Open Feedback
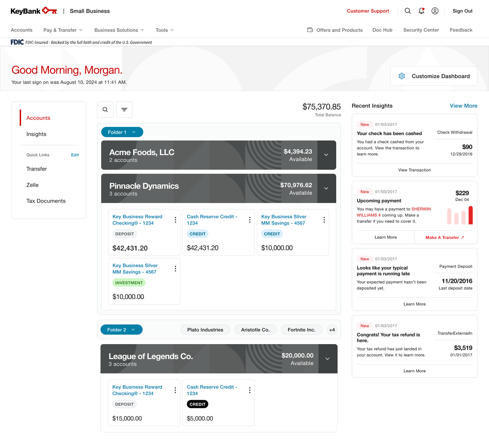 [x=461, y=30]
